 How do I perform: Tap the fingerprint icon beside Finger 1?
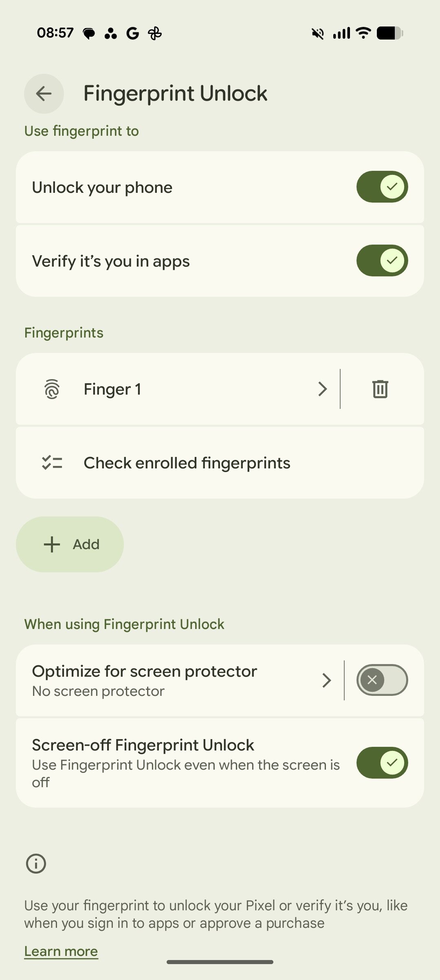[x=53, y=389]
